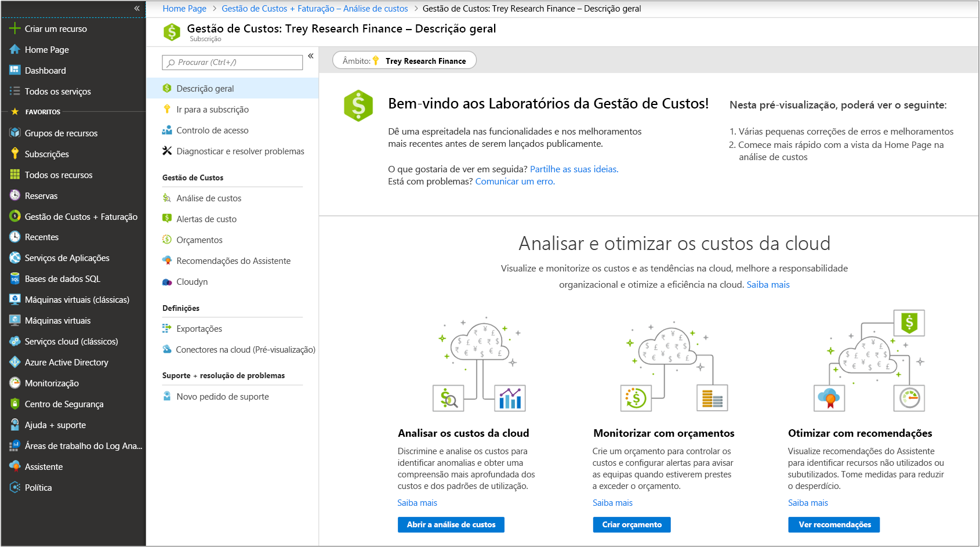The width and height of the screenshot is (980, 547).
Task: Click the Exportações icon in Definições
Action: (x=167, y=328)
